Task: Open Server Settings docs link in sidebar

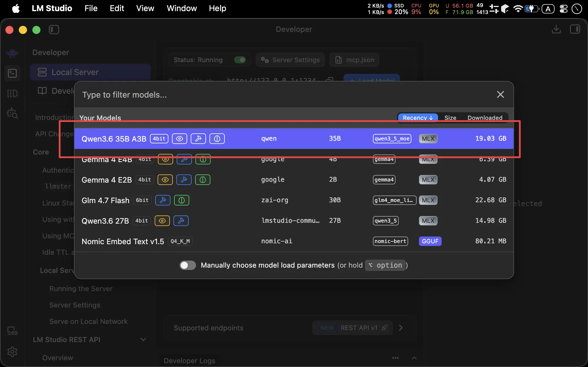Action: coord(75,305)
